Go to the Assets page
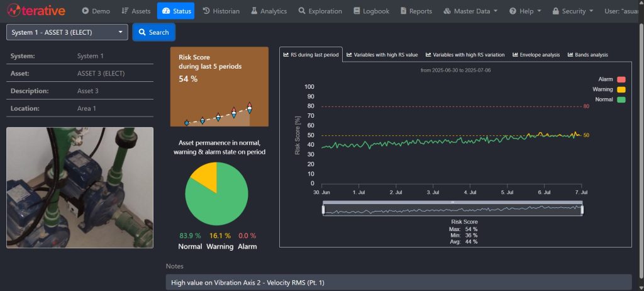 [x=136, y=11]
